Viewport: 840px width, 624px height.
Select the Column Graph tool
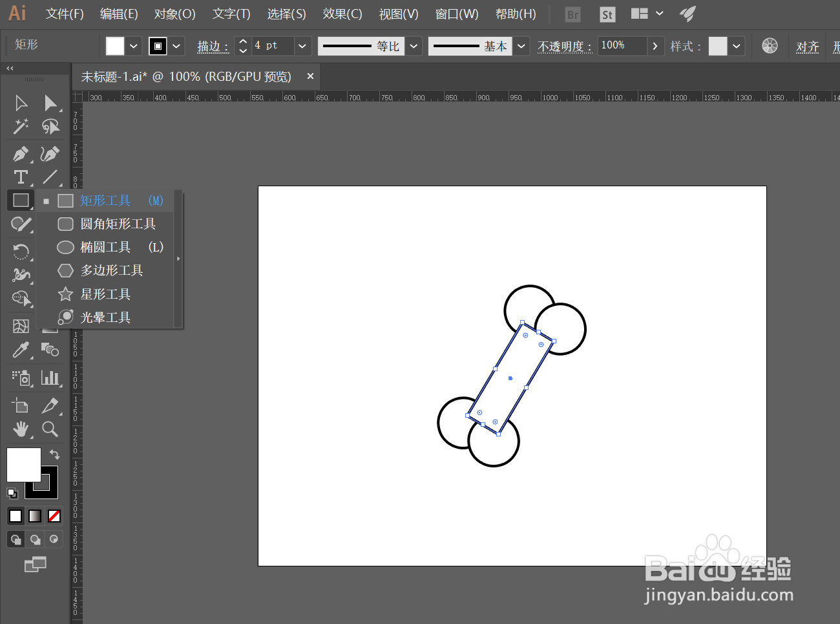click(50, 377)
